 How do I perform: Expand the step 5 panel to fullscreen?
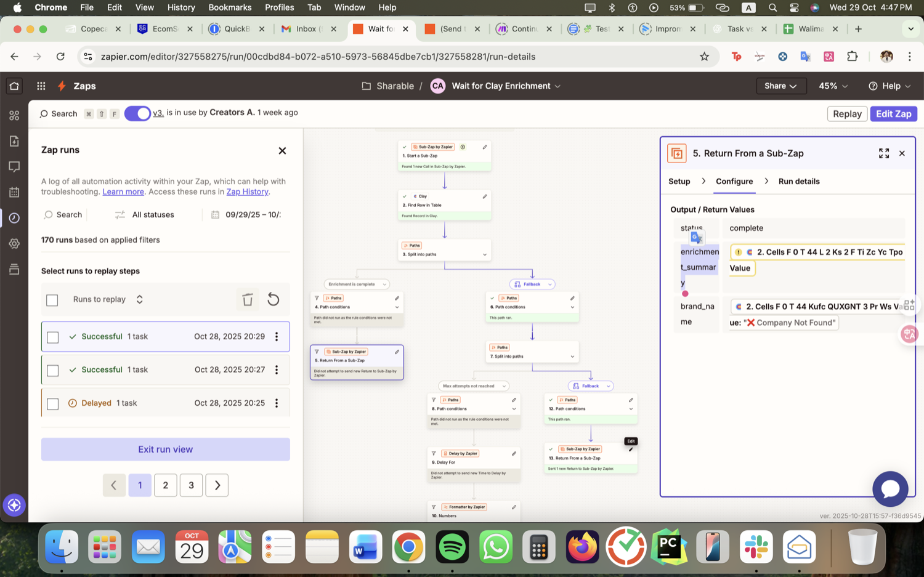(x=884, y=153)
